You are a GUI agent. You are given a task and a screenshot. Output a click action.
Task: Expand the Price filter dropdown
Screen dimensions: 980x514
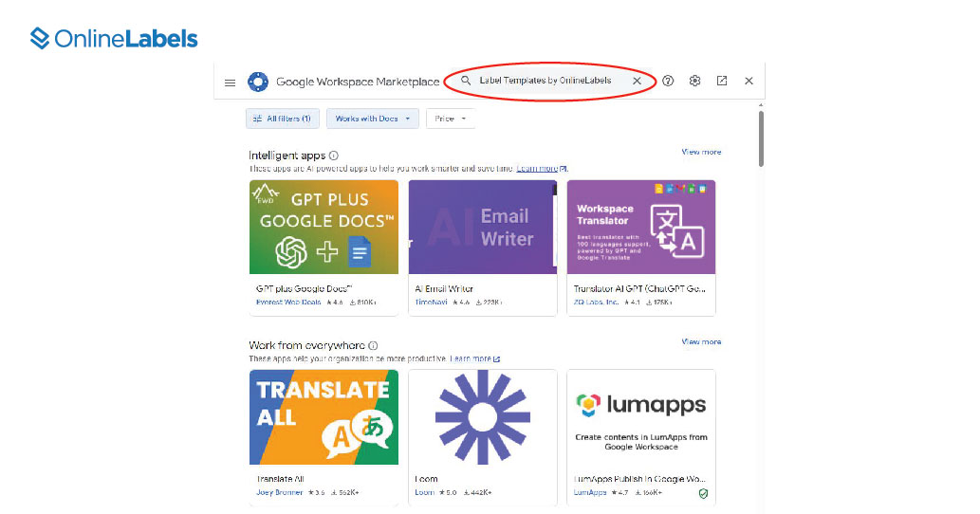pos(451,119)
